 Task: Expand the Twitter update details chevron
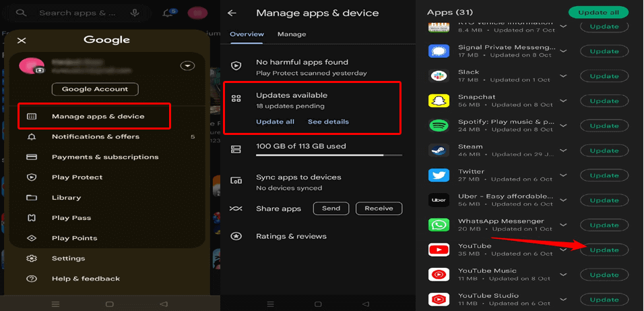(x=563, y=175)
